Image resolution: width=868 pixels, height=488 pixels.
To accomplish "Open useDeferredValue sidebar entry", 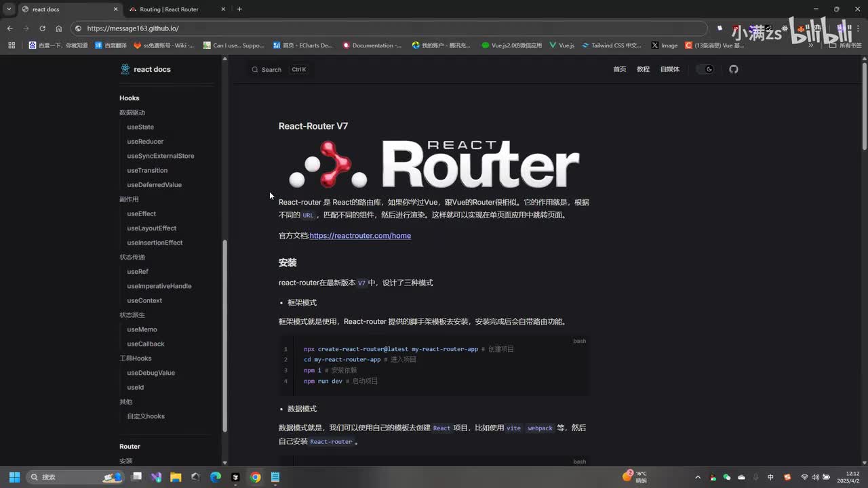I will coord(154,185).
